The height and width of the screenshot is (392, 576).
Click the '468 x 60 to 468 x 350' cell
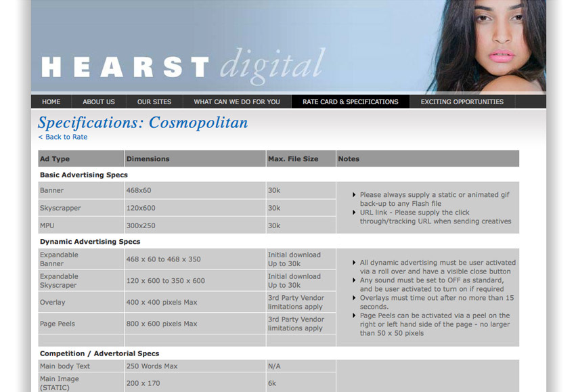[195, 259]
